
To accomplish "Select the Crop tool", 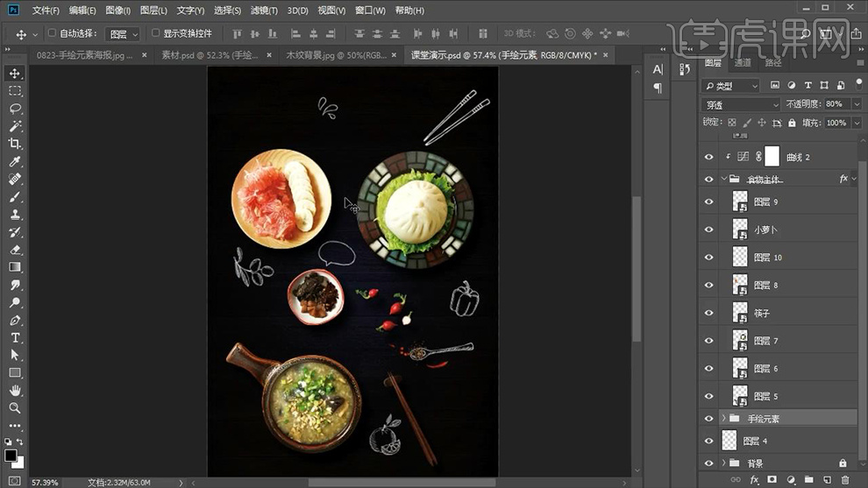I will (15, 144).
